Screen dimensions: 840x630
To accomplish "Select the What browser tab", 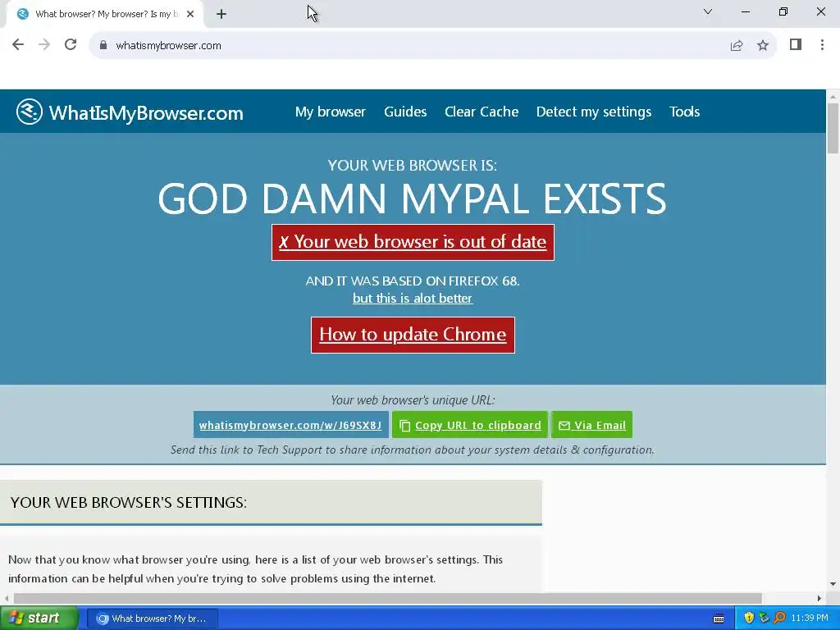I will pyautogui.click(x=105, y=15).
